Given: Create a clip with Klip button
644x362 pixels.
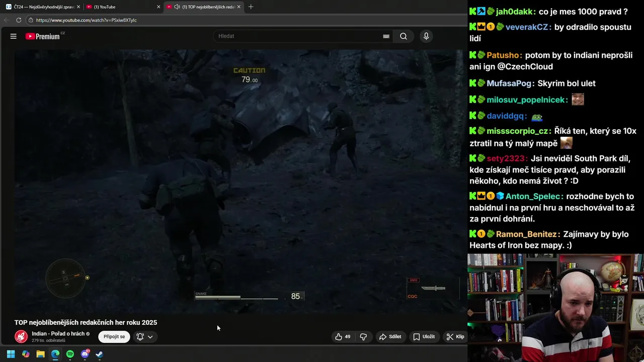Looking at the screenshot, I should coord(455,336).
